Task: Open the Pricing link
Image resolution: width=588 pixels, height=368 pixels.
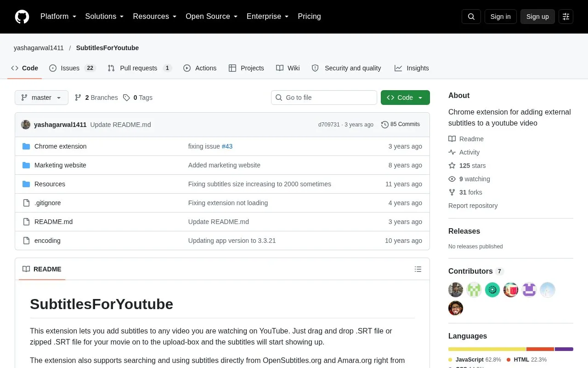Action: (309, 17)
